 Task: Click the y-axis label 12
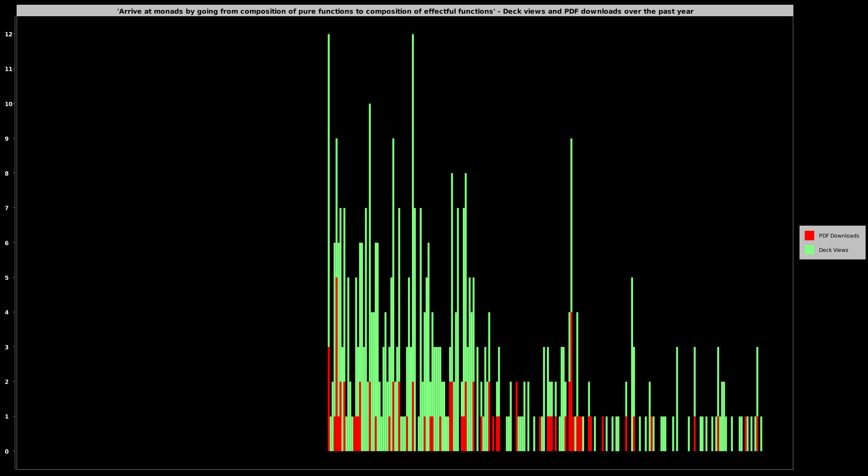[9, 34]
